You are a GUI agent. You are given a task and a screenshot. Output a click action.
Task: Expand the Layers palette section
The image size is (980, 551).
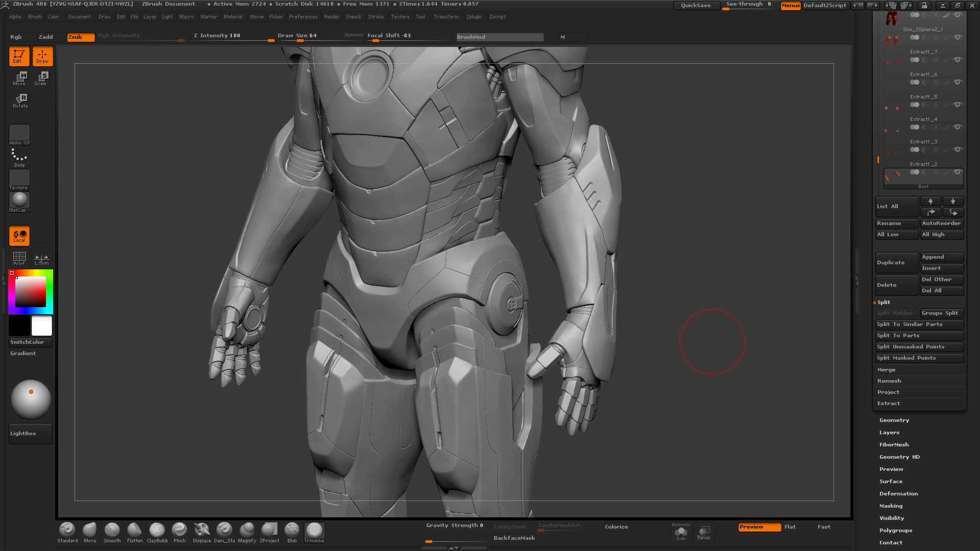890,433
